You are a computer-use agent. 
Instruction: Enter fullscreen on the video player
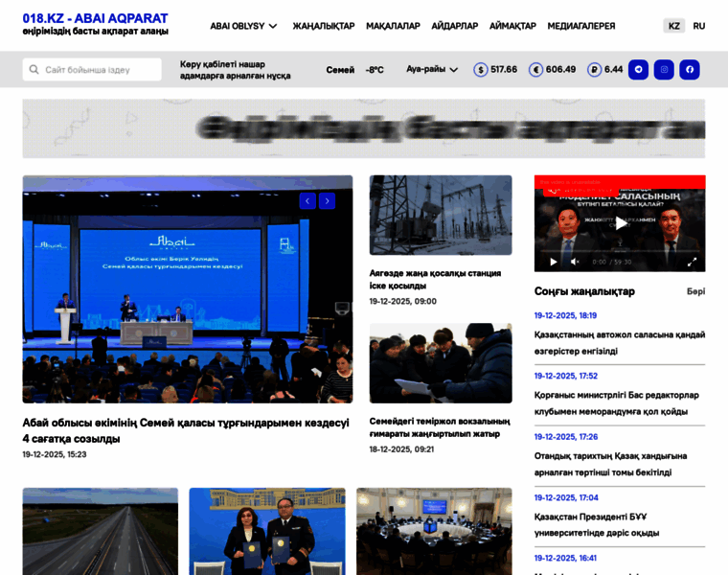(x=692, y=262)
